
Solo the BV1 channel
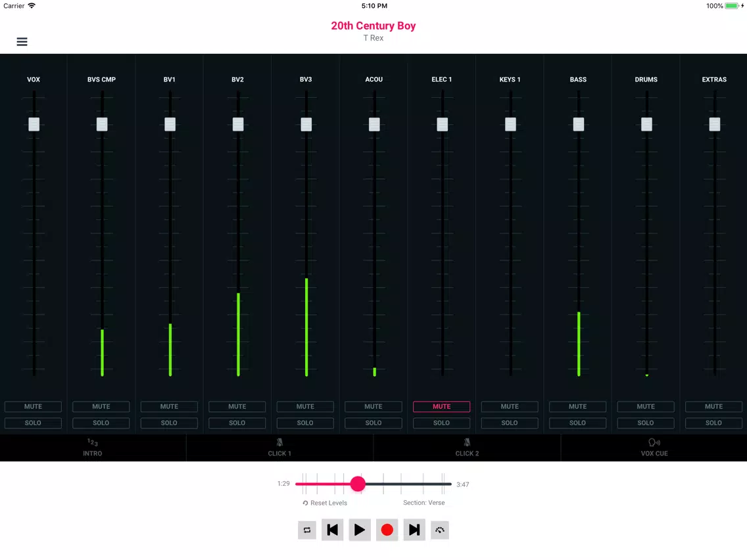pos(169,423)
